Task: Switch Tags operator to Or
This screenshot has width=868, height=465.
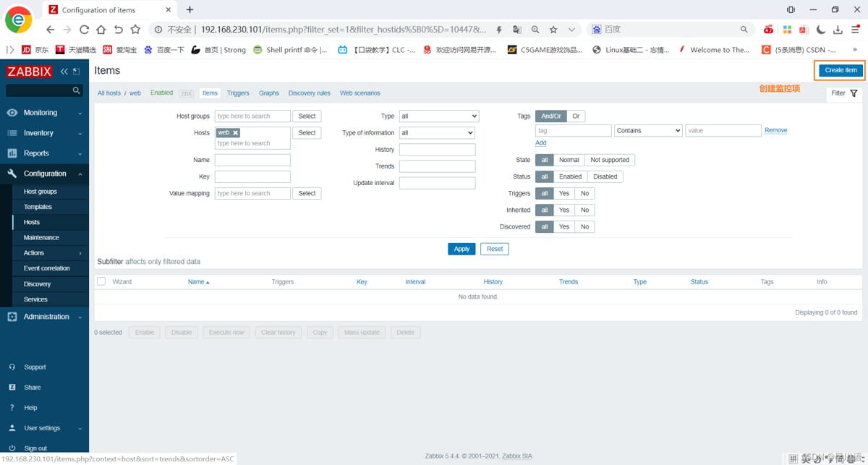Action: point(576,116)
